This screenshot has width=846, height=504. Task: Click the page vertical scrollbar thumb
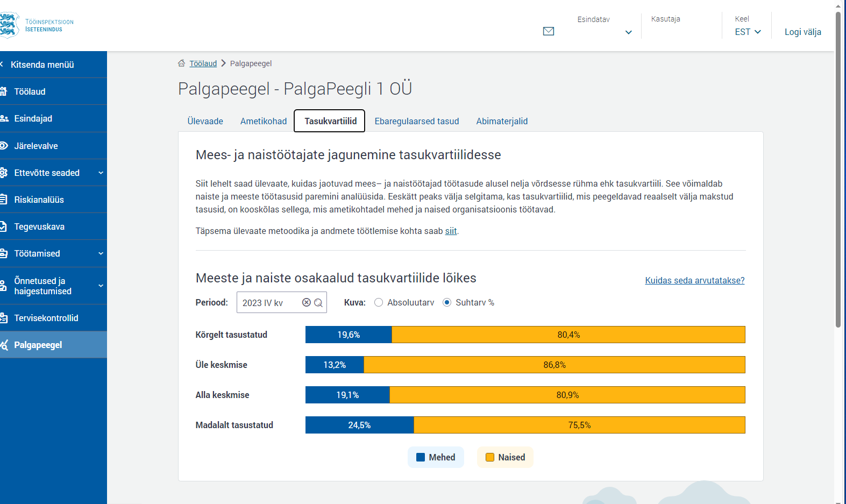pos(838,169)
